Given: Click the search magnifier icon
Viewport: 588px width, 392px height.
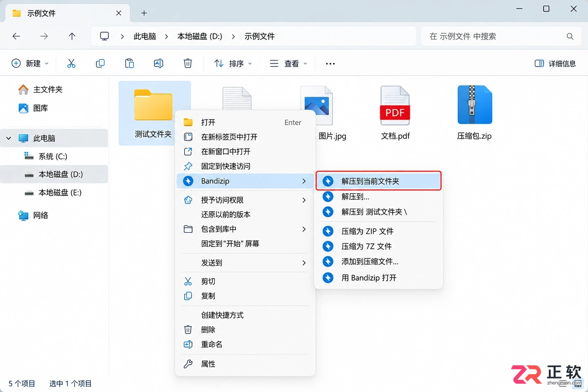Looking at the screenshot, I should [x=570, y=36].
